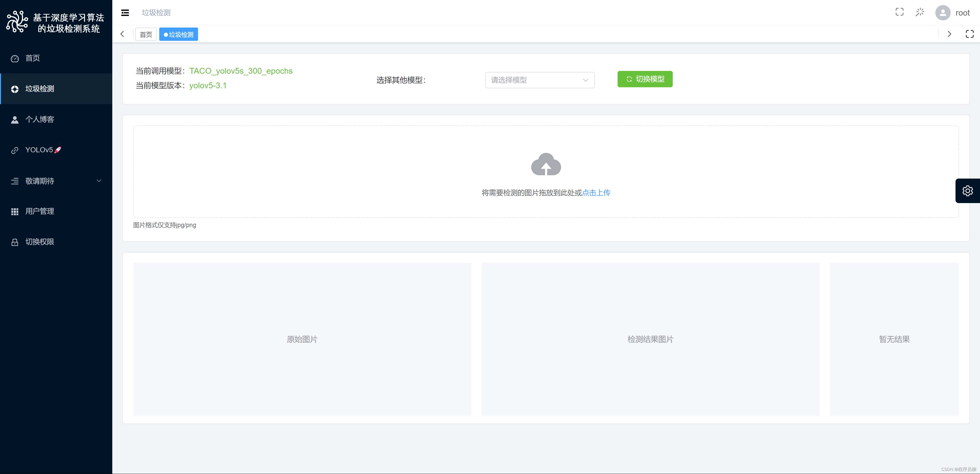Image resolution: width=980 pixels, height=474 pixels.
Task: Click the system title 基于深度学习算法的垃圾检测系统
Action: pyautogui.click(x=68, y=23)
